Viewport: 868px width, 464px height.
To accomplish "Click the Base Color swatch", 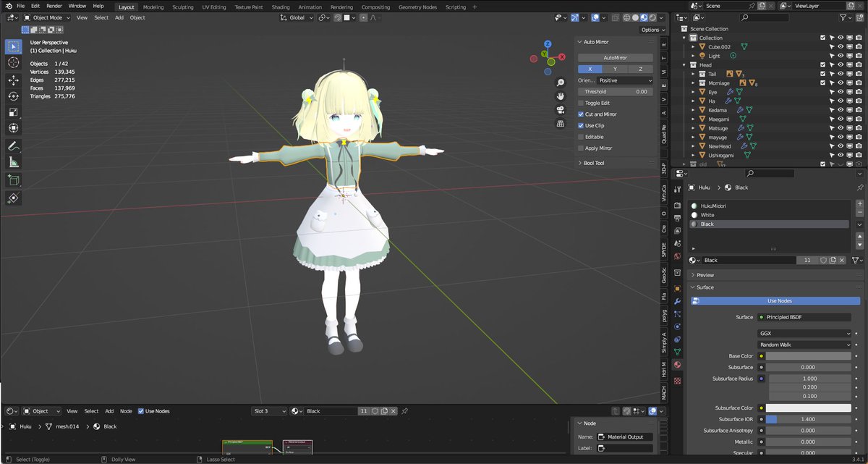I will 809,356.
